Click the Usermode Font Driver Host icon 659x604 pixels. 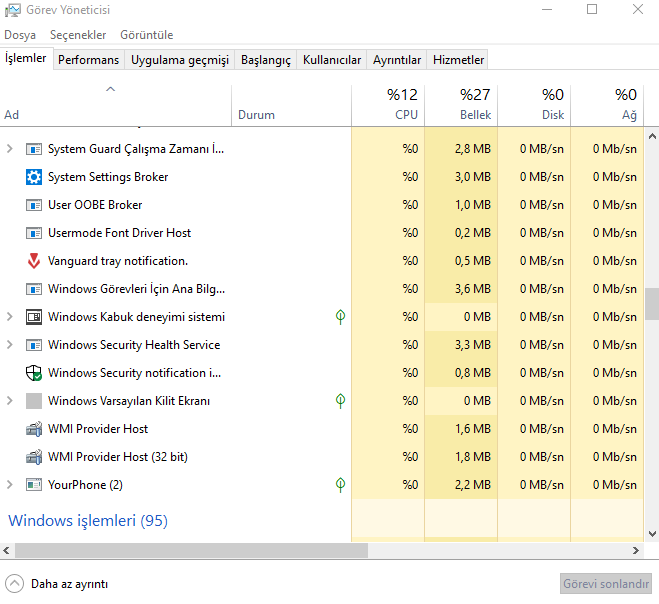(x=33, y=233)
